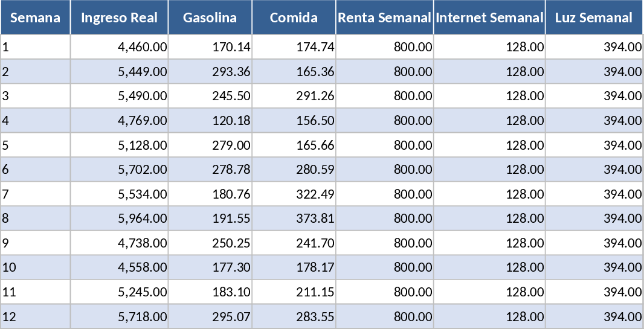Viewport: 644px width, 329px height.
Task: Click the income cell showing 5,964.00
Action: point(119,219)
